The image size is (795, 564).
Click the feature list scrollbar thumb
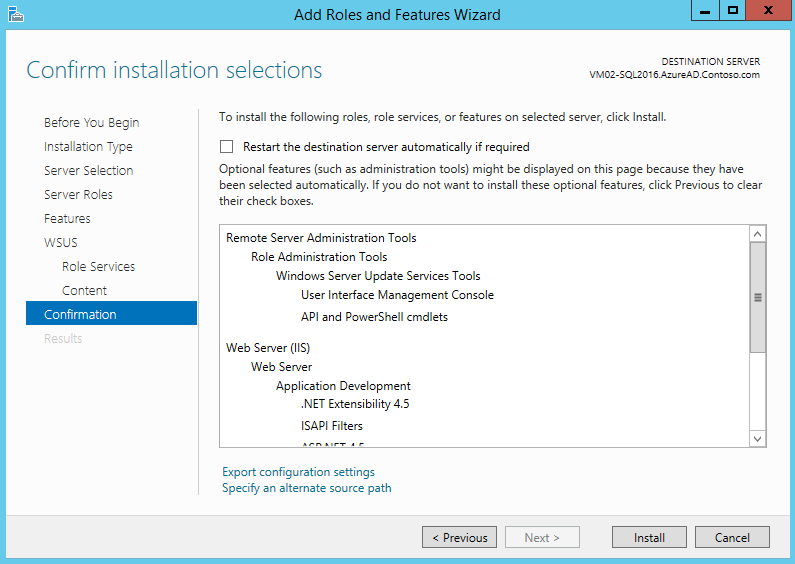pos(757,297)
